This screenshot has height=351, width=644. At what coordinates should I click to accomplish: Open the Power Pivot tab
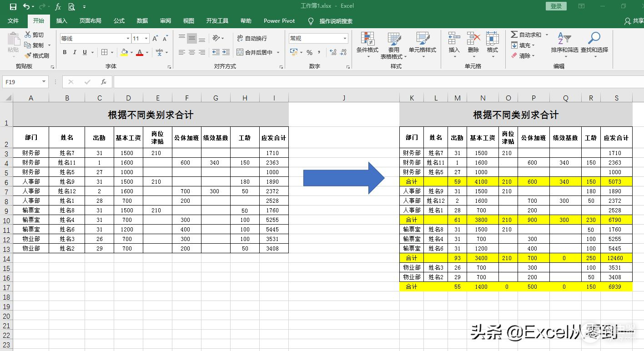click(279, 21)
